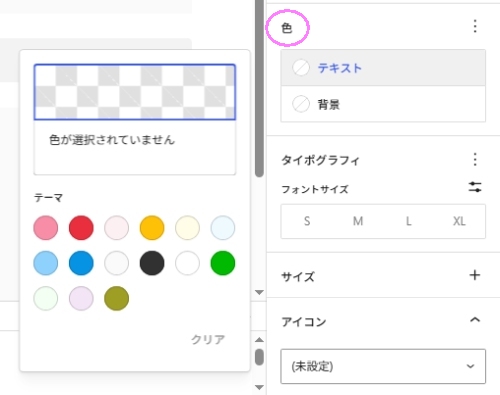Screen dimensions: 500x395
Task: Click the upper scrollbar down arrow
Action: click(259, 292)
